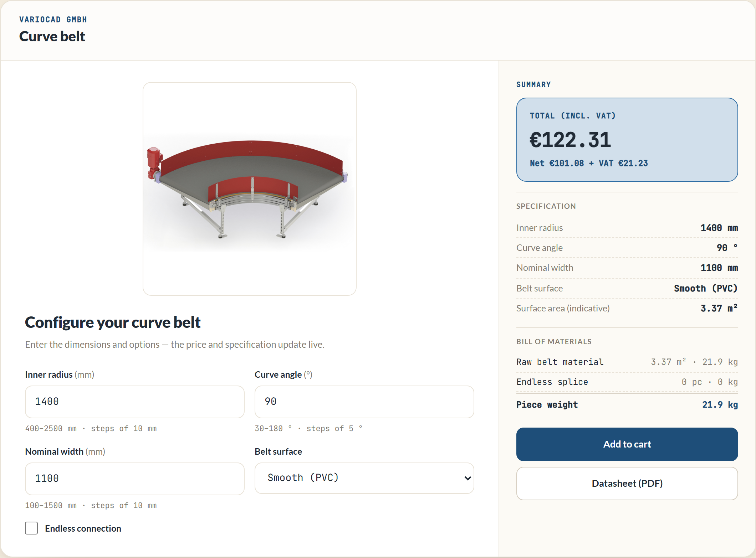Add the curve belt to cart
756x558 pixels.
click(627, 444)
